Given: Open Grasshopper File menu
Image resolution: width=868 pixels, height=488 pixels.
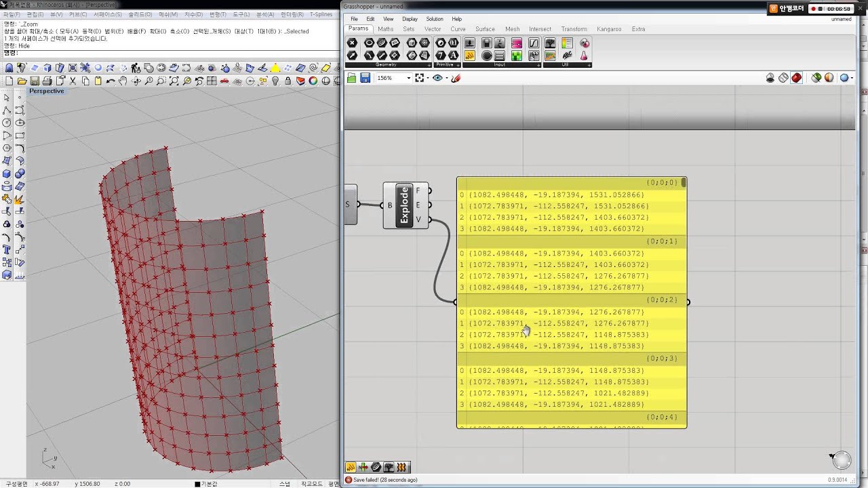Looking at the screenshot, I should tap(354, 19).
